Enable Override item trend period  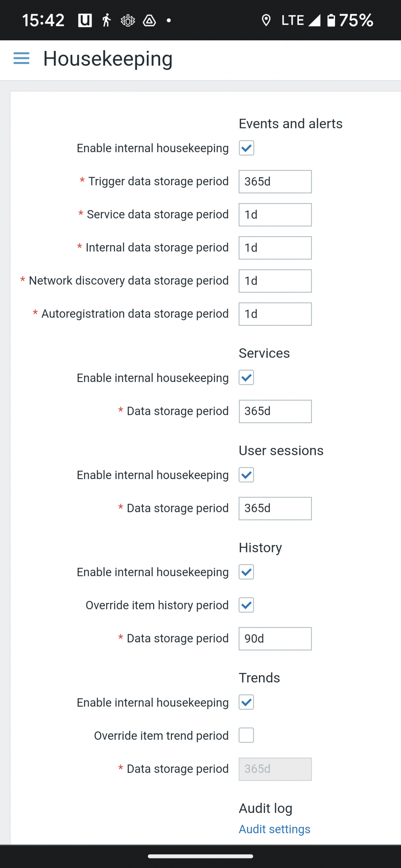(246, 735)
